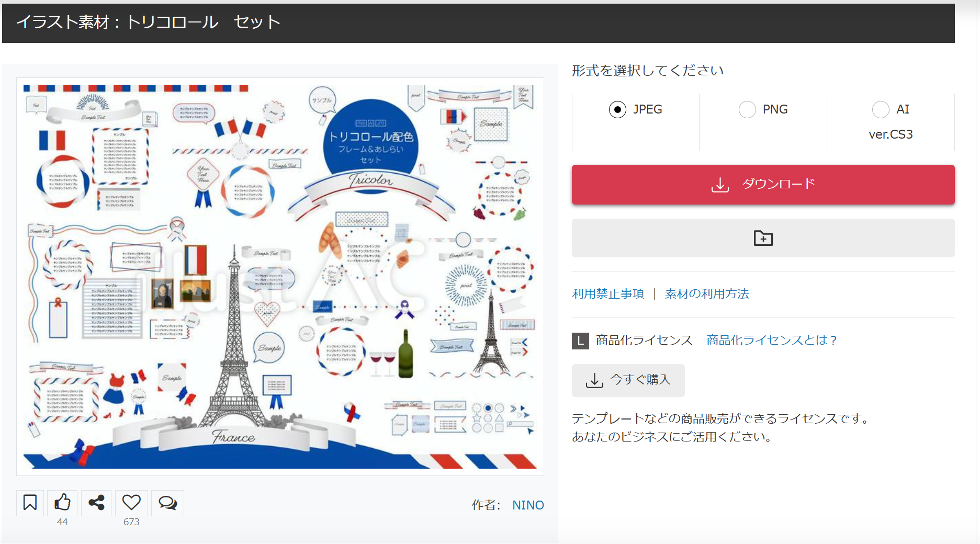The image size is (980, 544).
Task: Click the 673 favorites count
Action: (x=131, y=522)
